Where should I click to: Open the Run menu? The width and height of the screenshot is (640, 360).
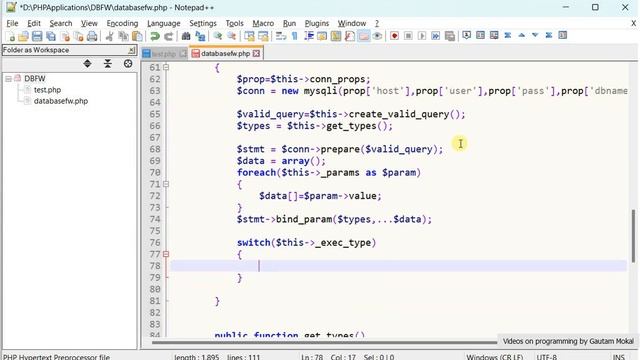289,23
